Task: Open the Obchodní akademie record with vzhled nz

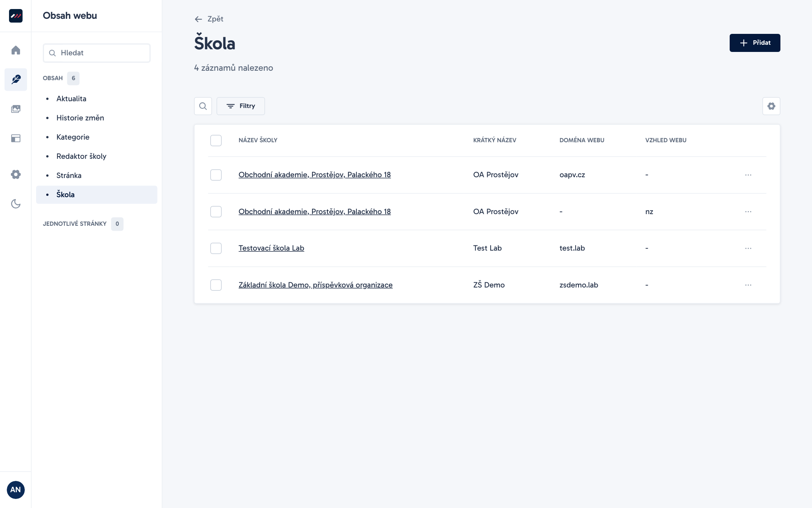Action: [x=315, y=211]
